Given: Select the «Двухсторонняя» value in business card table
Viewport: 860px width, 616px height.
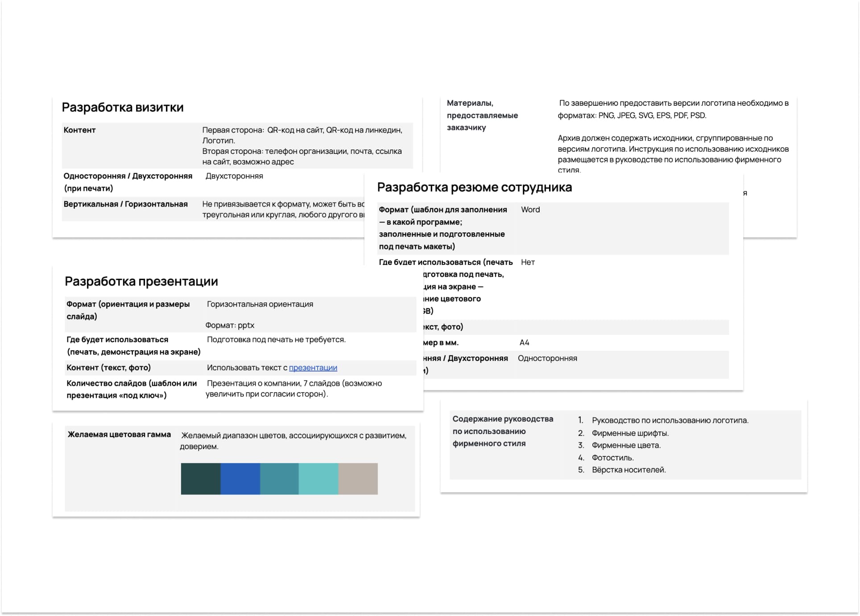Looking at the screenshot, I should coord(234,176).
